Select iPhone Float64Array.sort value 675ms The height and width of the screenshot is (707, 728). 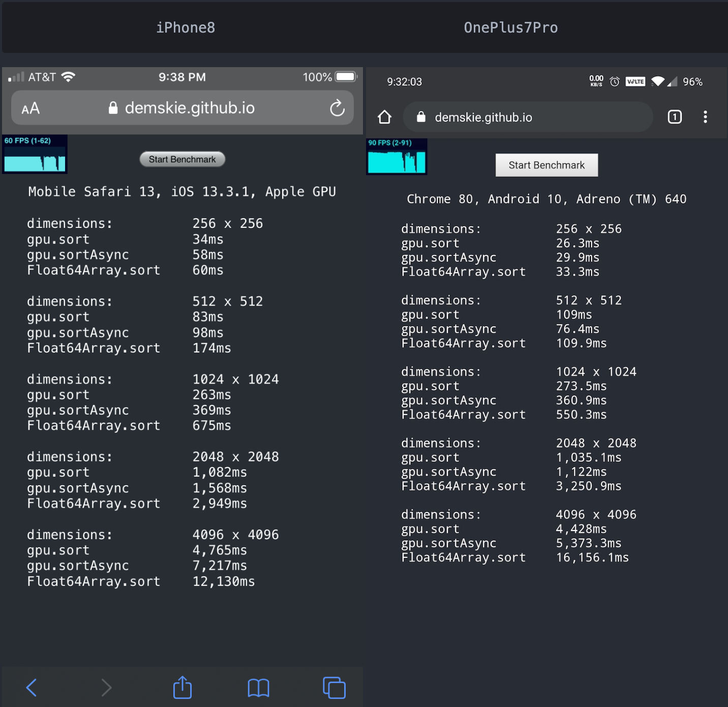211,426
